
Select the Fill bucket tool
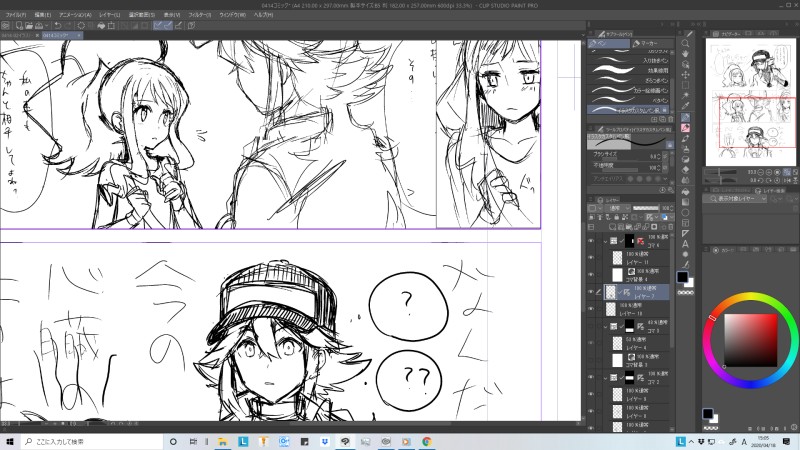point(685,191)
